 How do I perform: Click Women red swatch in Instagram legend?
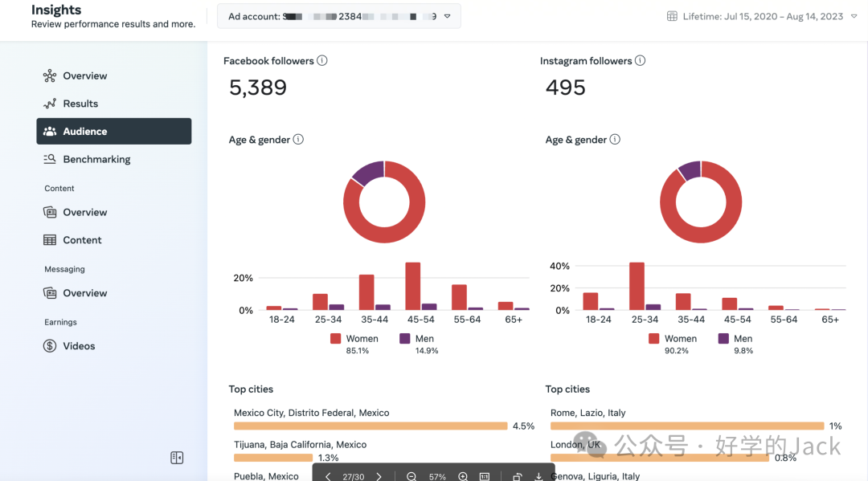(653, 338)
